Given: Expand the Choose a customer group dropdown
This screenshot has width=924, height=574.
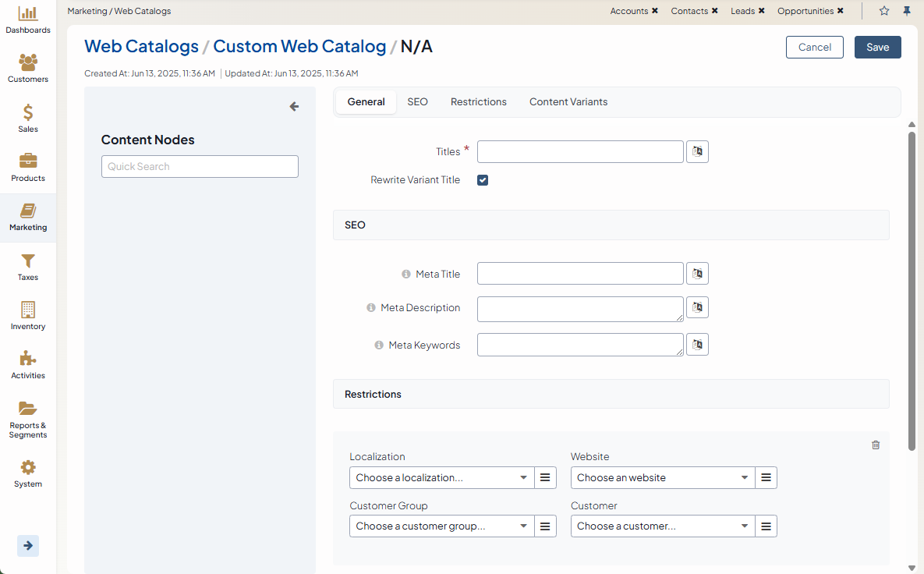Looking at the screenshot, I should (x=441, y=526).
